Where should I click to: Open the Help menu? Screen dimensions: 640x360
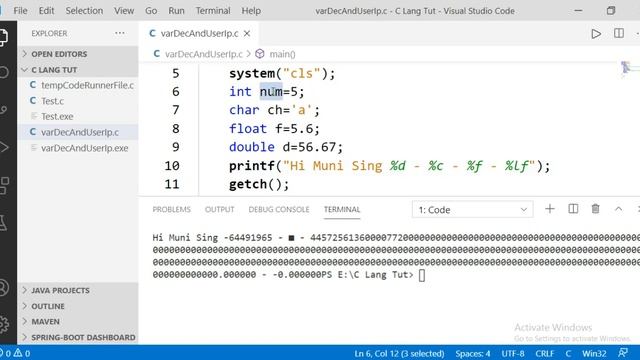251,11
